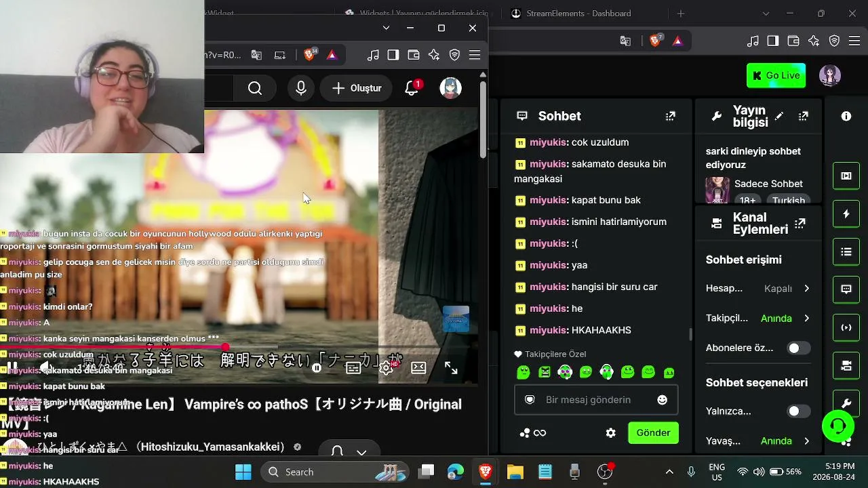Expand the Yavaş... Anında setting

(x=758, y=441)
